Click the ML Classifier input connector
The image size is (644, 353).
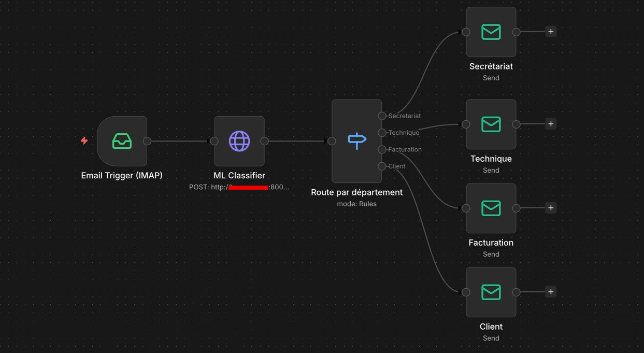pyautogui.click(x=214, y=141)
